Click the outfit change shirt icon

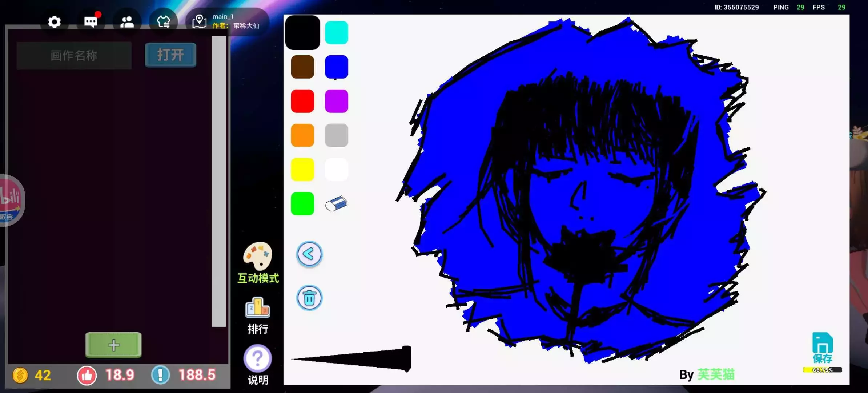[x=163, y=22]
